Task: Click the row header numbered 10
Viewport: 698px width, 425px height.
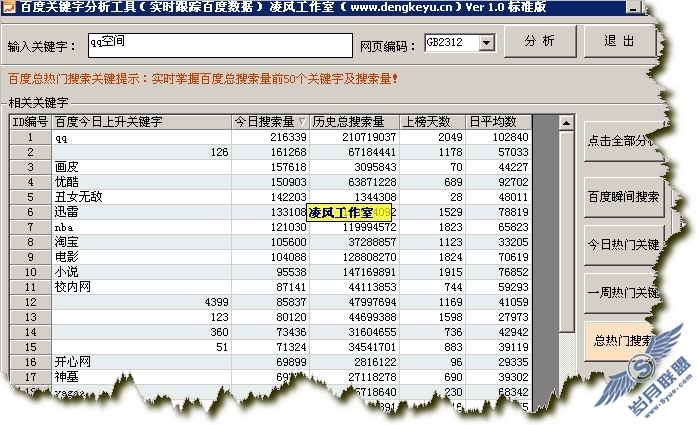Action: (x=30, y=272)
